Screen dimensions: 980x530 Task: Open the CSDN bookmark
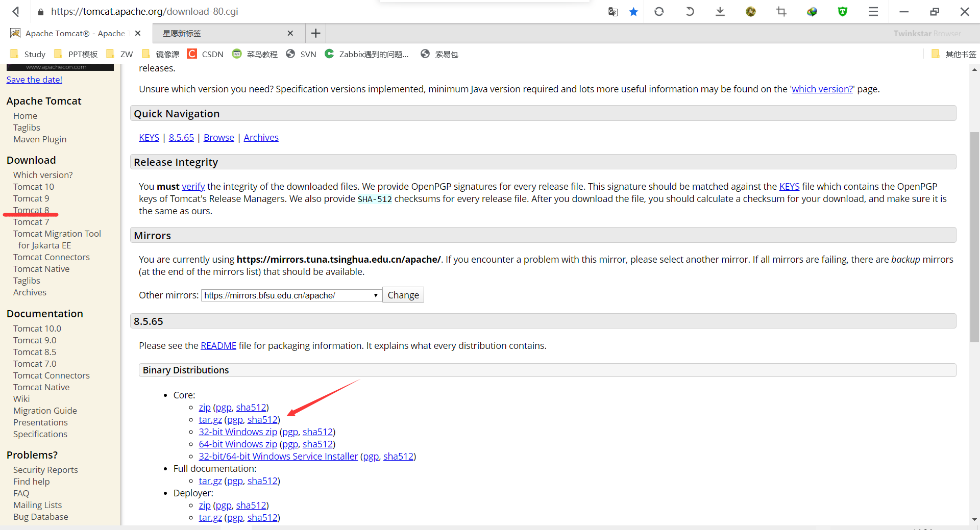pos(206,54)
